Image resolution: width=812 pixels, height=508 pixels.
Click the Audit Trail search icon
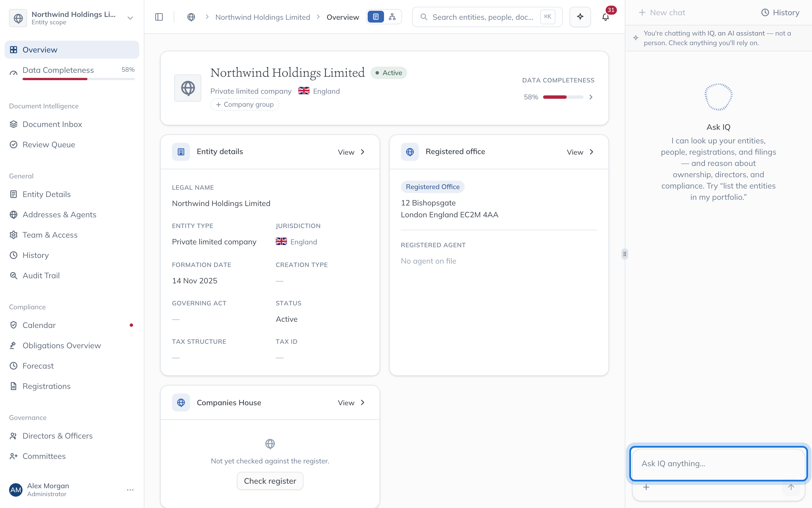pos(14,275)
